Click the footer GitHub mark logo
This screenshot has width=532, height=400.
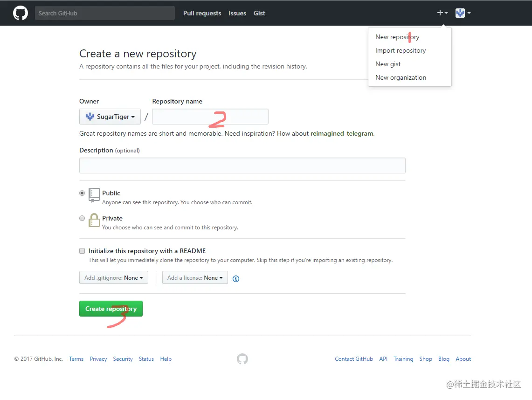242,359
